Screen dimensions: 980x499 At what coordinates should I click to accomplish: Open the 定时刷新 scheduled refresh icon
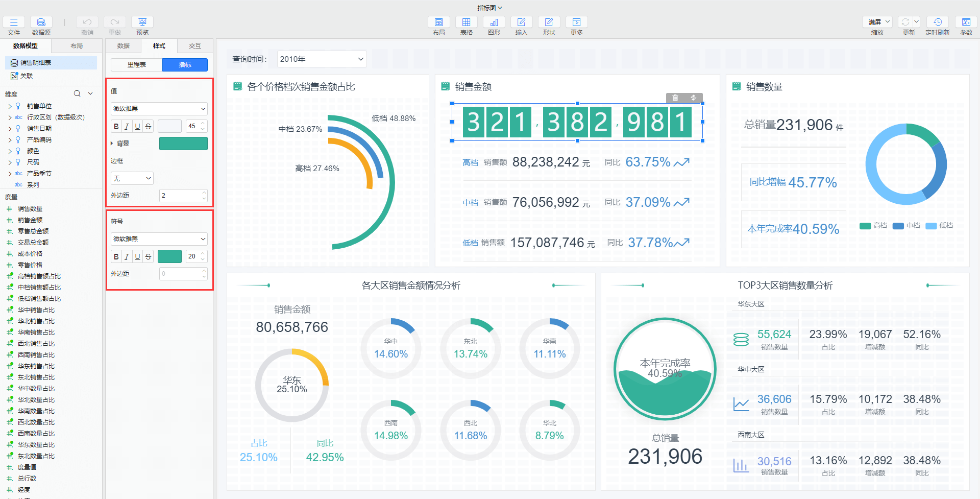tap(938, 22)
